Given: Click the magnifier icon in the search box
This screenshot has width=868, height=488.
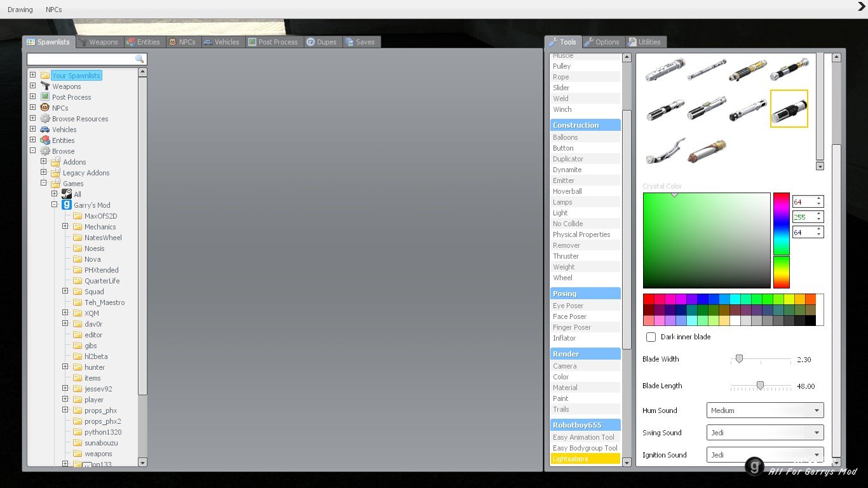Looking at the screenshot, I should [x=140, y=58].
